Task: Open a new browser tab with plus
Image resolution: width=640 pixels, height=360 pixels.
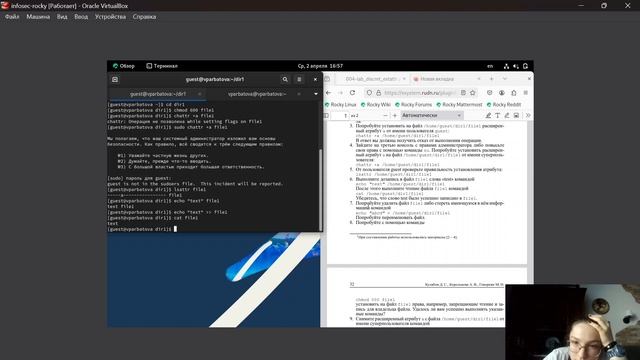Action: tap(491, 79)
